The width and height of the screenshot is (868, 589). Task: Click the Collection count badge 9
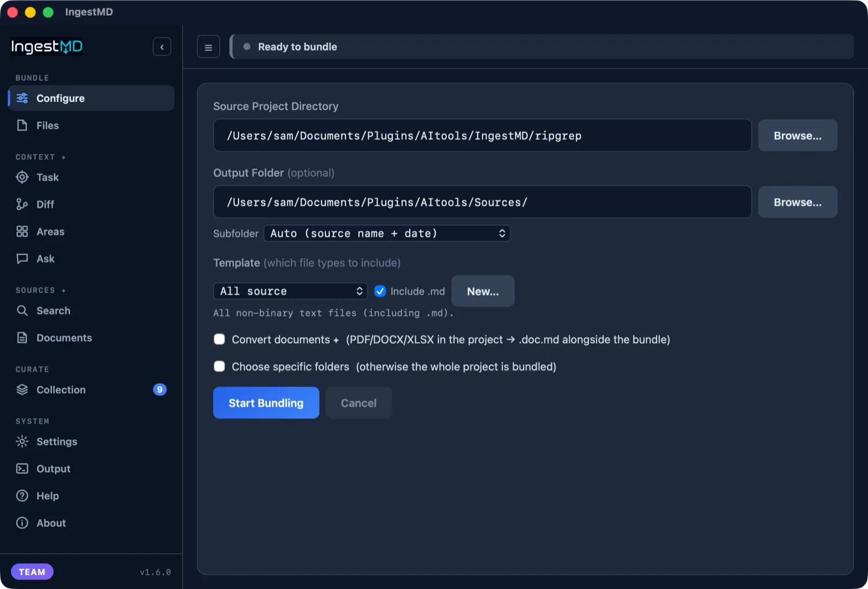pos(159,390)
